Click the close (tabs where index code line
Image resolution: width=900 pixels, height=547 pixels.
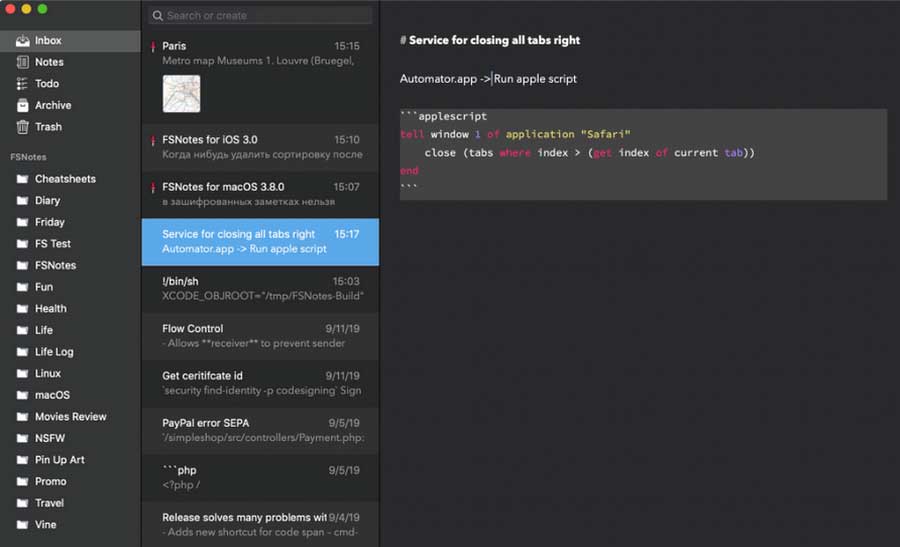coord(589,153)
